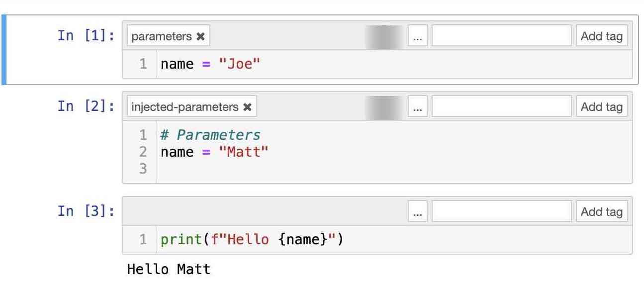This screenshot has height=292, width=644.
Task: Select the parameters tag label
Action: [x=162, y=36]
